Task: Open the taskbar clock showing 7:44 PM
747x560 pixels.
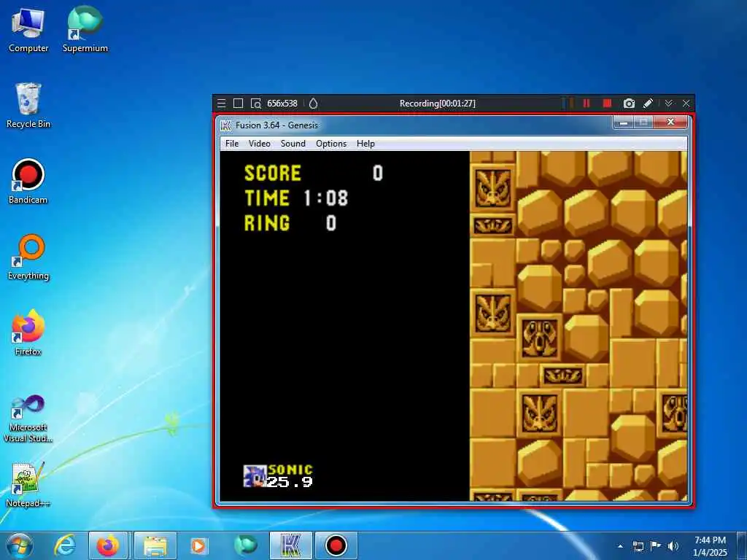Action: click(711, 546)
